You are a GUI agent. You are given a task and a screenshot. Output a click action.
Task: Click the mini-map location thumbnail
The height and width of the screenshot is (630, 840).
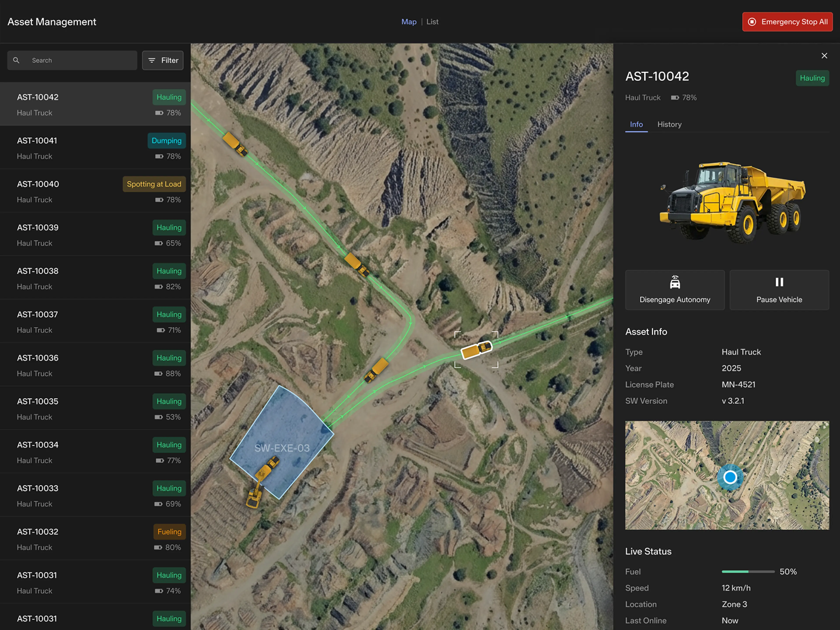click(x=727, y=475)
